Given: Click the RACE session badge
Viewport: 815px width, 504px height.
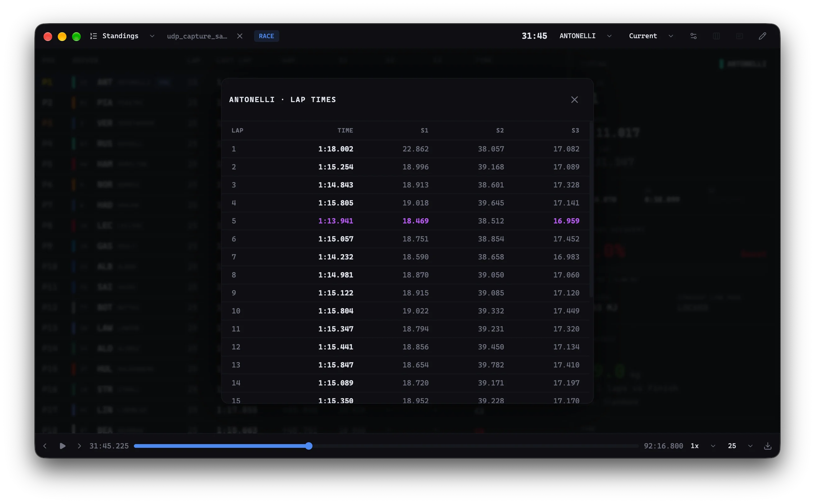Looking at the screenshot, I should point(266,36).
